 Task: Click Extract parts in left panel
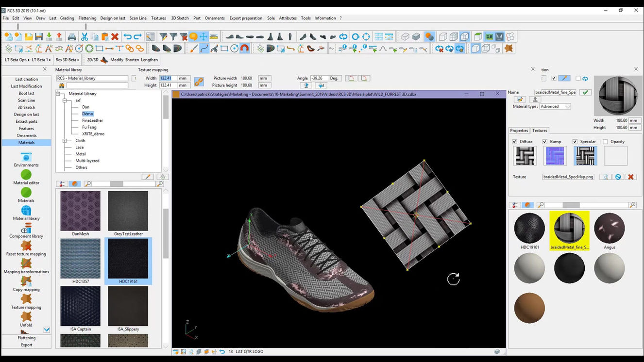[x=26, y=122]
